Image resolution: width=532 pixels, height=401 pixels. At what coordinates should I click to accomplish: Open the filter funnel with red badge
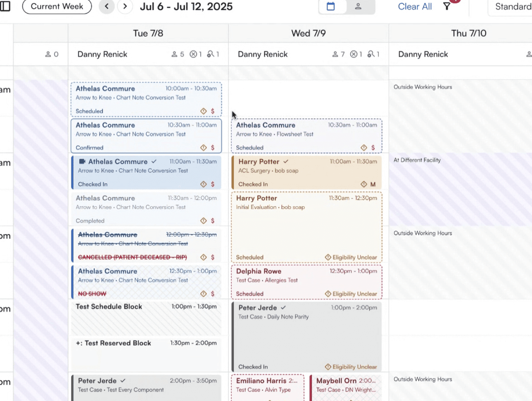click(x=446, y=7)
